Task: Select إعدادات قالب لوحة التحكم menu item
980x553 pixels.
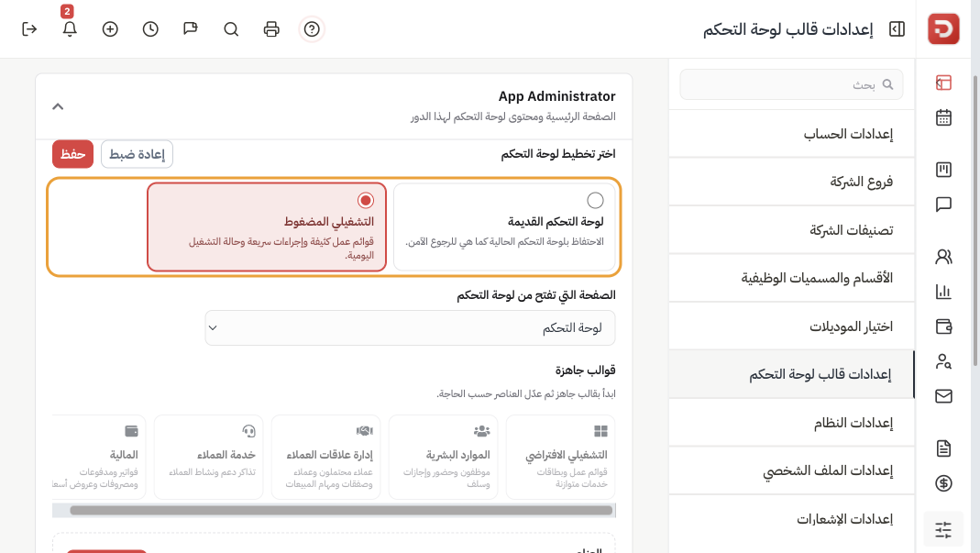Action: (x=791, y=374)
